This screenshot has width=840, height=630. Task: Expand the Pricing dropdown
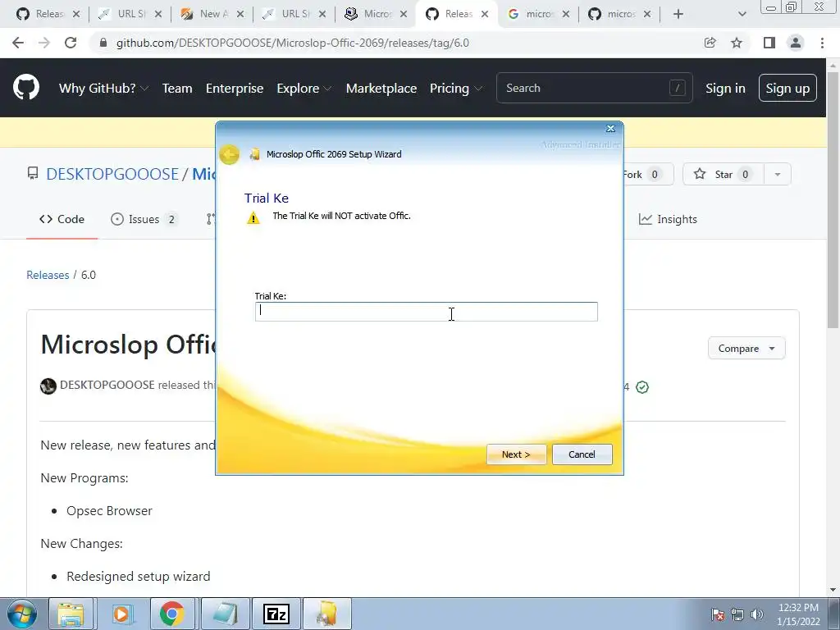pyautogui.click(x=456, y=88)
